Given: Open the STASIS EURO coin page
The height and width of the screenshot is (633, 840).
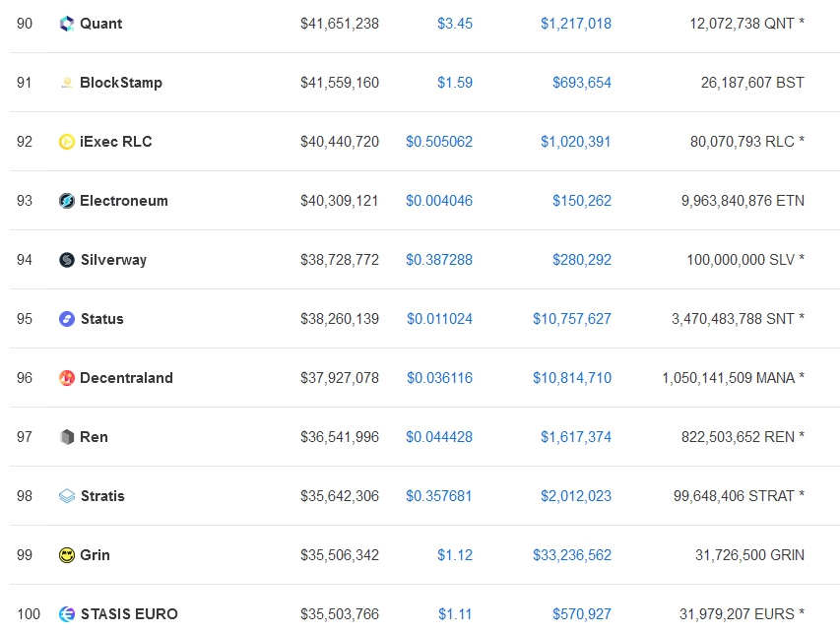Looking at the screenshot, I should click(129, 613).
